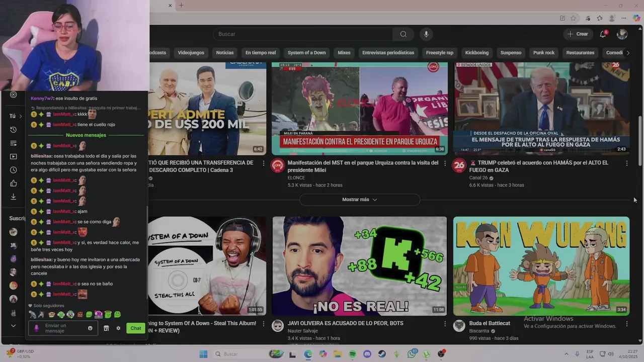Open new browser tab with plus button
The image size is (644, 362).
[x=181, y=6]
